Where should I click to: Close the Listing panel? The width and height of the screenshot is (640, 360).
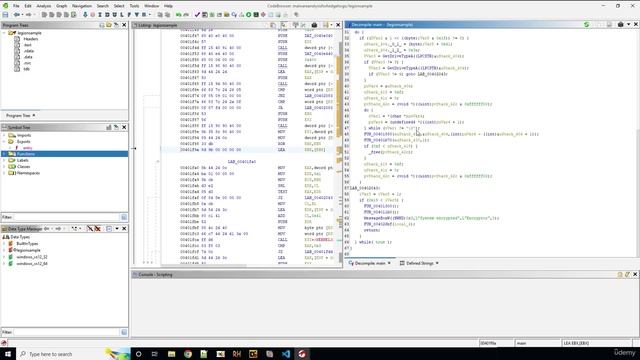coord(338,25)
